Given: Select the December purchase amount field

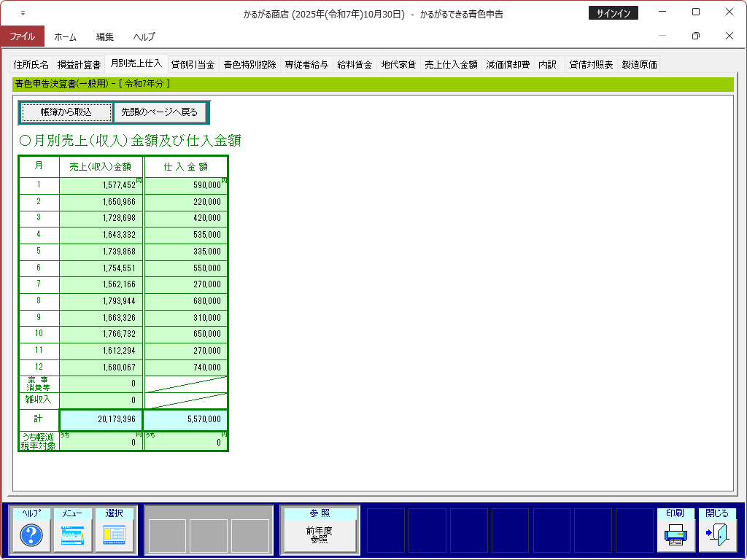Looking at the screenshot, I should (186, 367).
